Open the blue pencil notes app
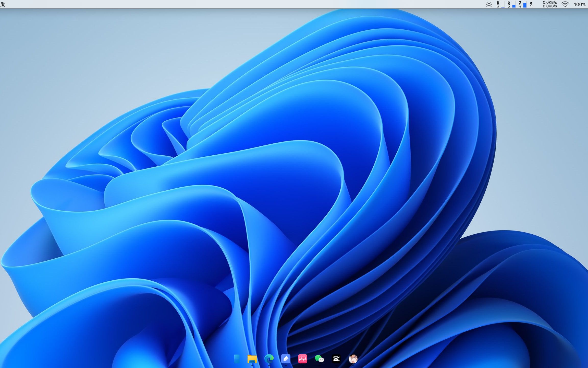 click(286, 359)
